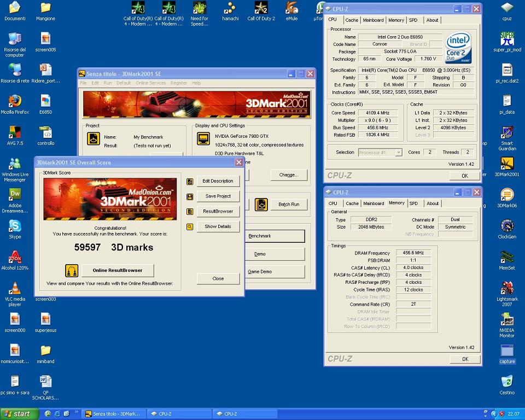Open the Windows start menu

click(x=20, y=414)
